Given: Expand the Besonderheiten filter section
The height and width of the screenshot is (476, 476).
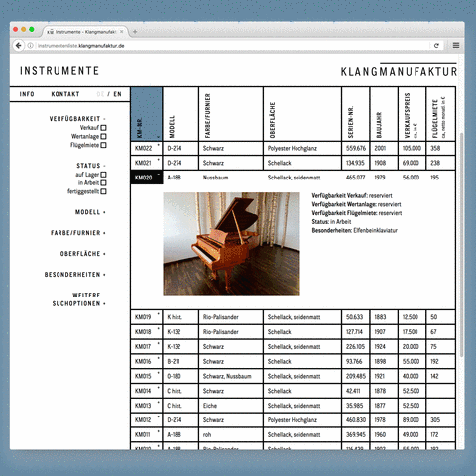Looking at the screenshot, I should pyautogui.click(x=75, y=275).
